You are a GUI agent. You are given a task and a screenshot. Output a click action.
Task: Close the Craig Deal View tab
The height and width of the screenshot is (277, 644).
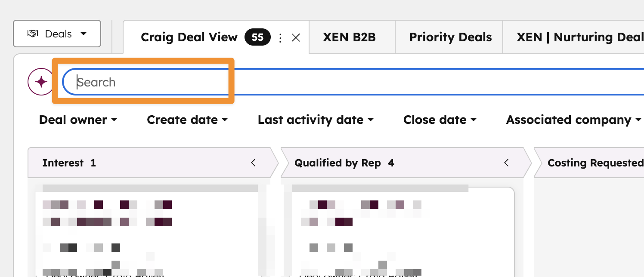pyautogui.click(x=296, y=38)
